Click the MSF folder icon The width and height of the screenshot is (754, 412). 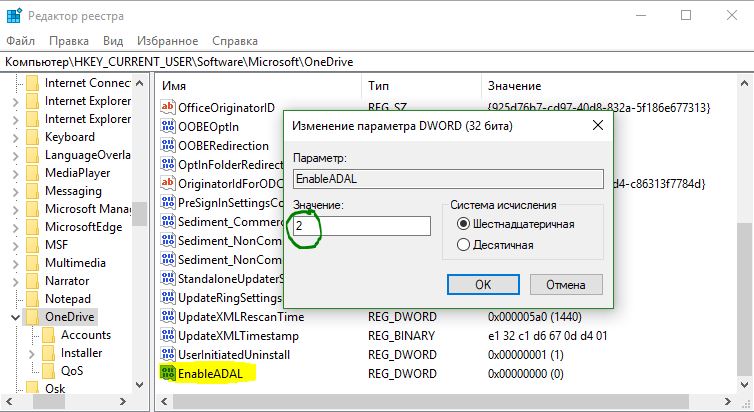pyautogui.click(x=33, y=245)
